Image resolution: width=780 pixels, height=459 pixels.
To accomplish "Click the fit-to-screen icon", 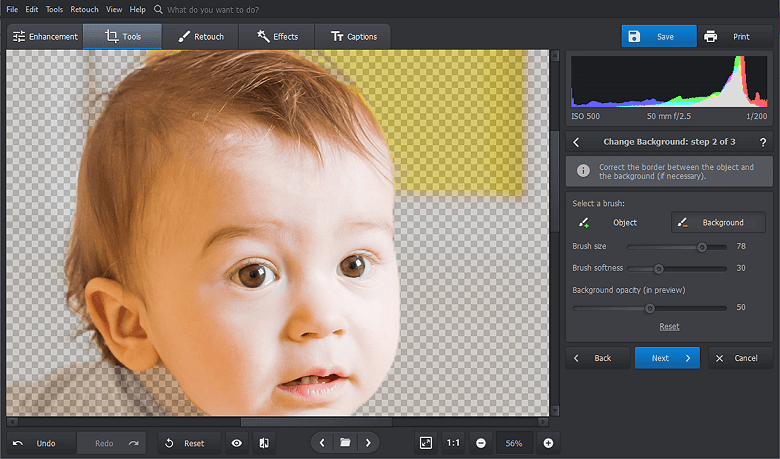I will pyautogui.click(x=426, y=443).
